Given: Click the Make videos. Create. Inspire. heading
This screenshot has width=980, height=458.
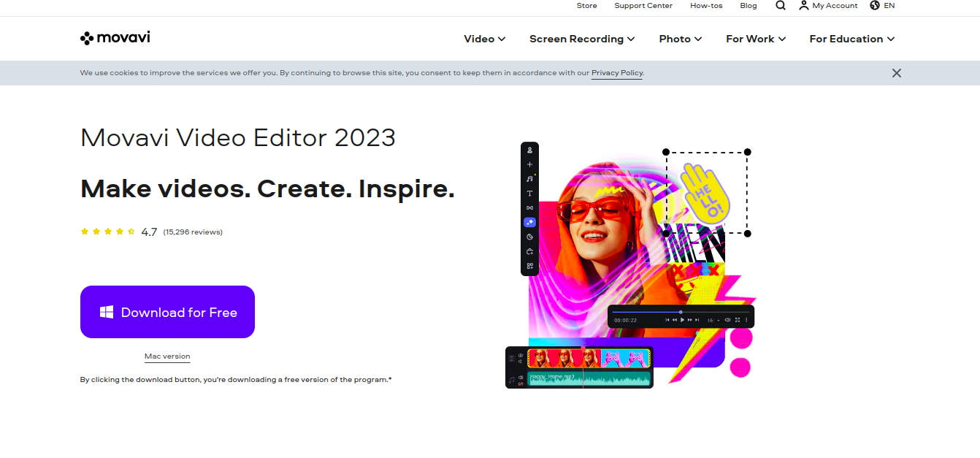Looking at the screenshot, I should click(x=267, y=189).
